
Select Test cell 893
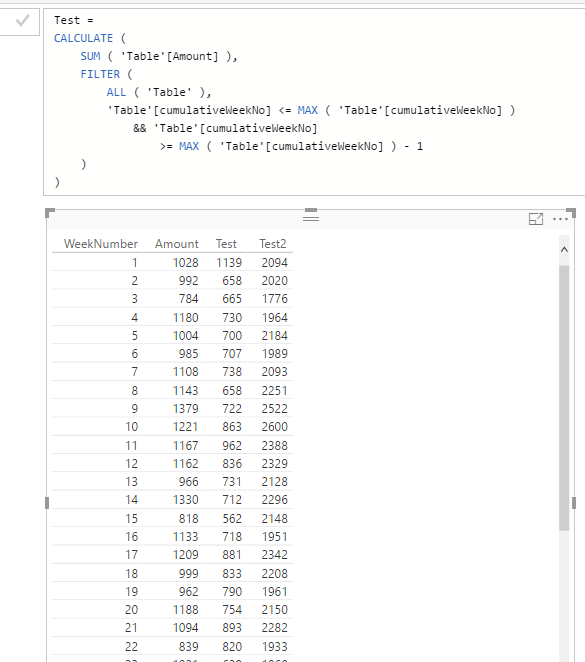(232, 627)
